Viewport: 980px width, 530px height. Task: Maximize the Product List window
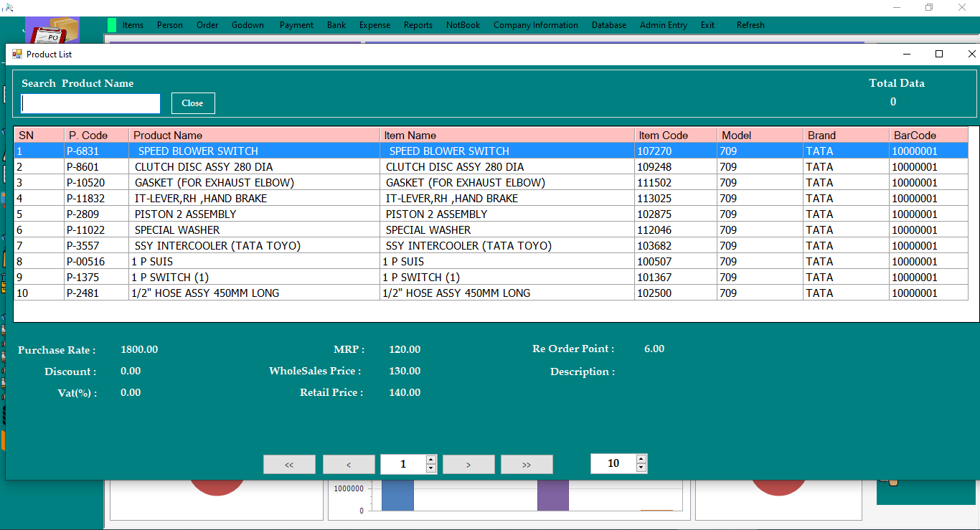pos(938,54)
